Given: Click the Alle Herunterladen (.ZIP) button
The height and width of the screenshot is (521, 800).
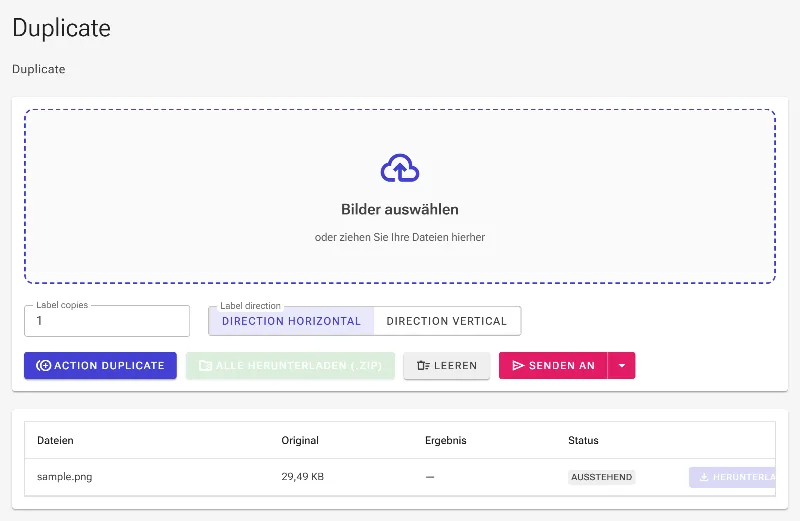Looking at the screenshot, I should (x=290, y=365).
